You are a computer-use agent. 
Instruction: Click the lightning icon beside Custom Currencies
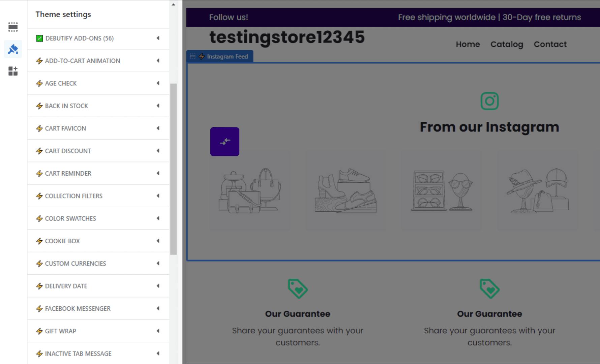pyautogui.click(x=39, y=264)
